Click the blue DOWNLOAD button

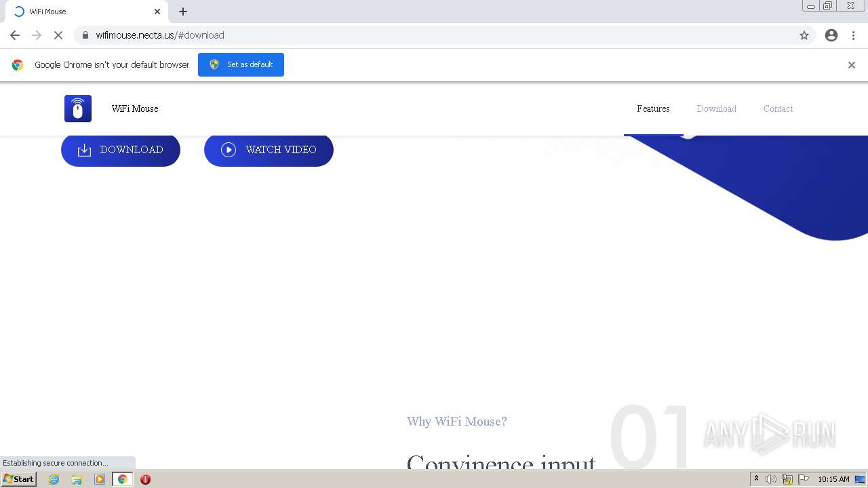[x=121, y=150]
